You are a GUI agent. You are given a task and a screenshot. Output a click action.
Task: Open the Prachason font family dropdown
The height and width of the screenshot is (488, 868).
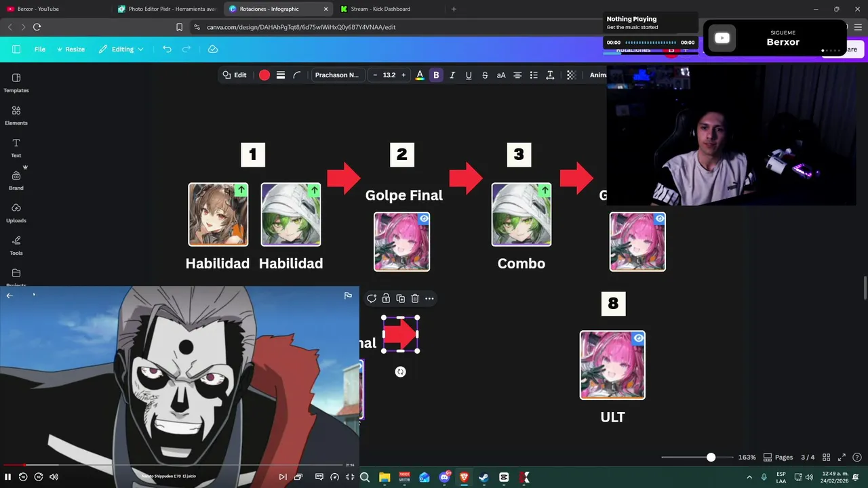[x=337, y=75]
